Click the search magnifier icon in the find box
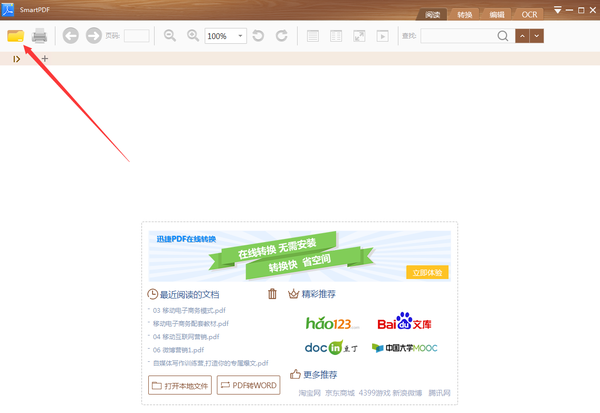Screen dimensions: 600x413 502,36
